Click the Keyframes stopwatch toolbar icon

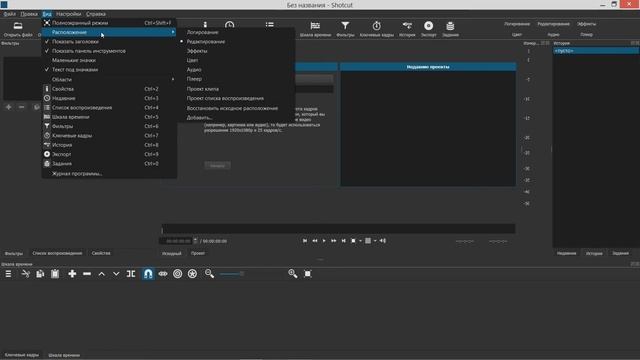click(x=376, y=29)
